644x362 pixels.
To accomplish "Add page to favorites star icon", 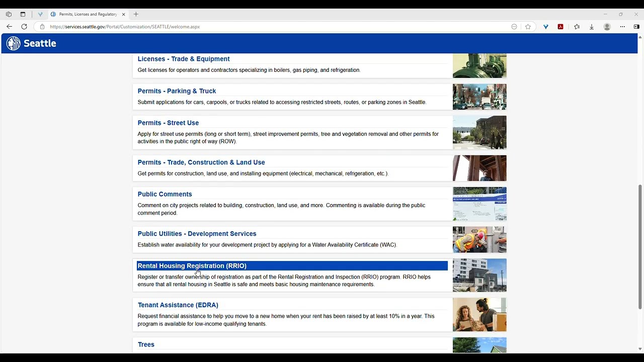I will pos(528,27).
